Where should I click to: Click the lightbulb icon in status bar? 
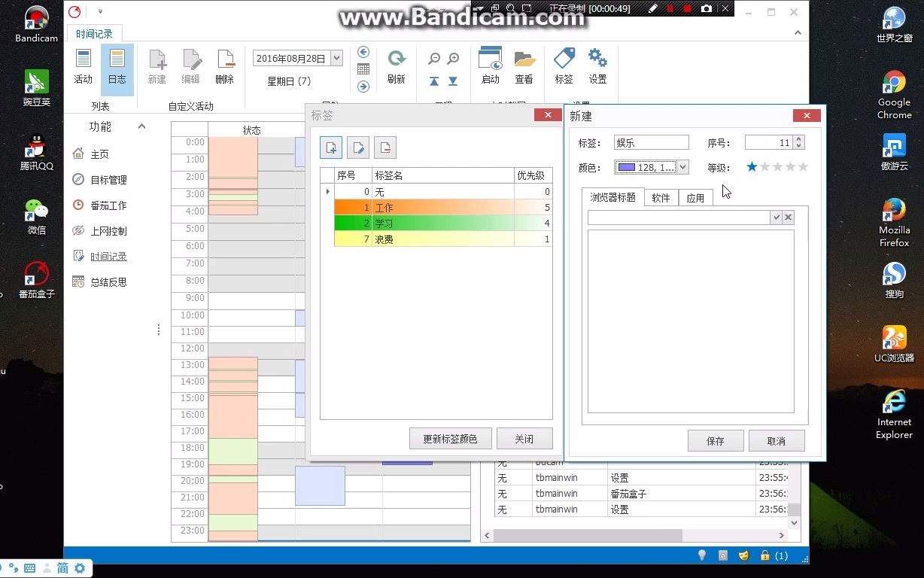coord(702,555)
